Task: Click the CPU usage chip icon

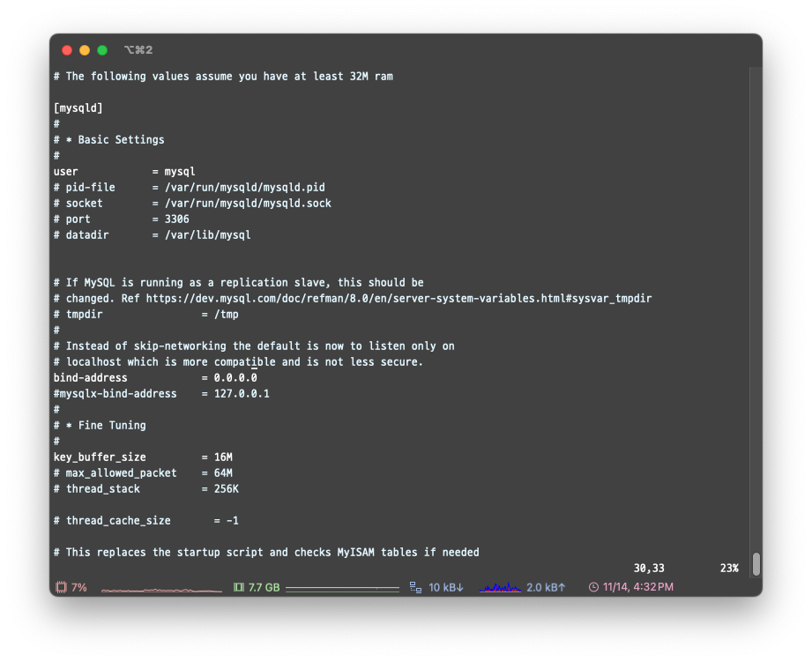Action: (61, 587)
